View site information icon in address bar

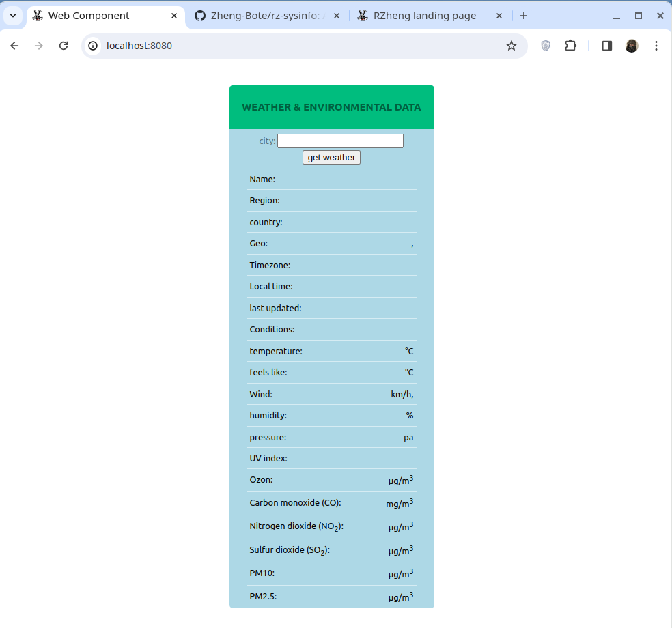click(x=93, y=46)
